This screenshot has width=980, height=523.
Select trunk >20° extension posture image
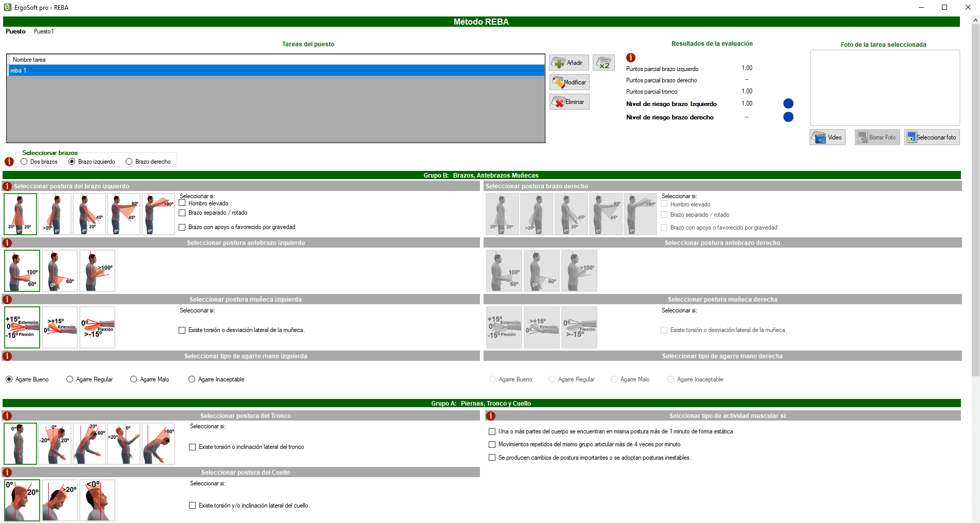point(124,444)
